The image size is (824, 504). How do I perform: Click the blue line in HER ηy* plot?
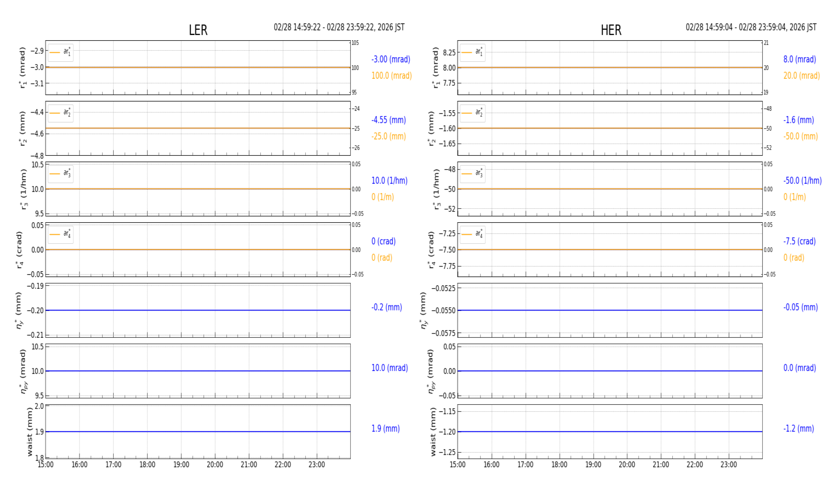(610, 310)
